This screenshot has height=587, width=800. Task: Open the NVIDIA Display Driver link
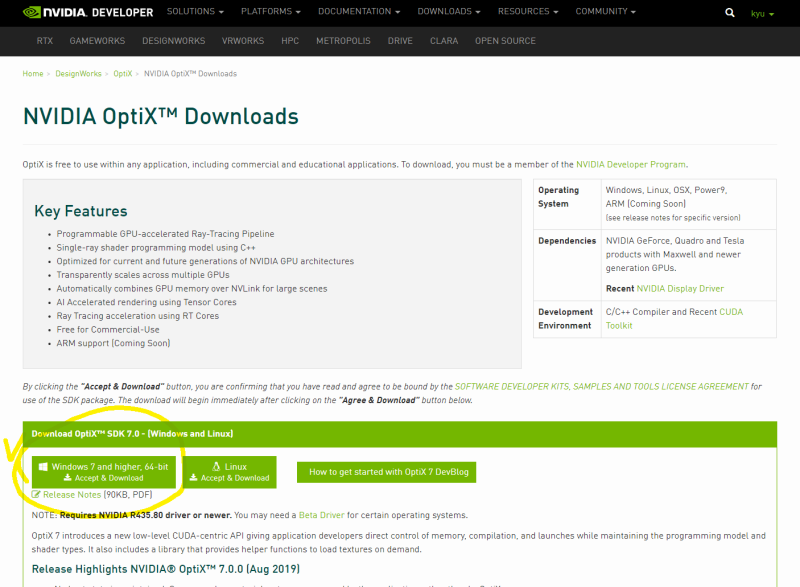(x=680, y=289)
